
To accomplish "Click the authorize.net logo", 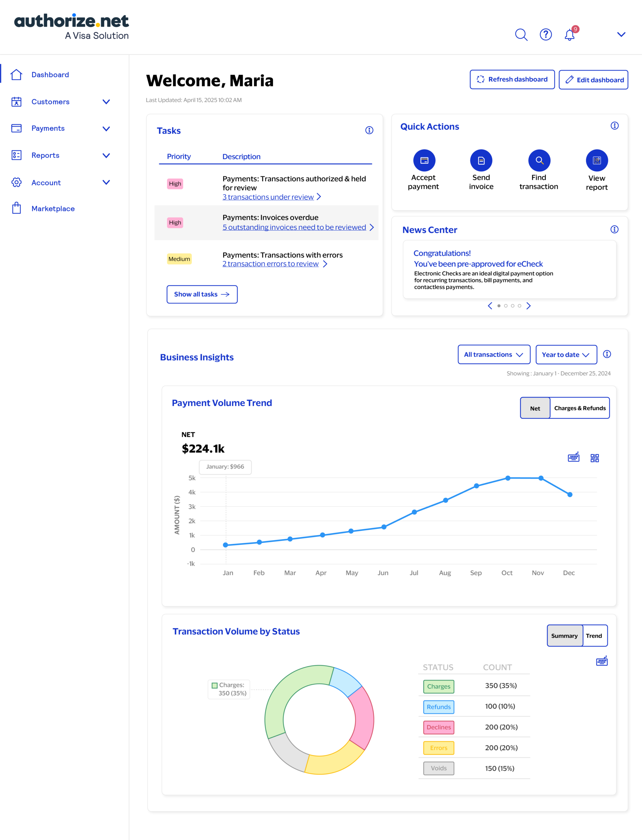I will click(72, 27).
